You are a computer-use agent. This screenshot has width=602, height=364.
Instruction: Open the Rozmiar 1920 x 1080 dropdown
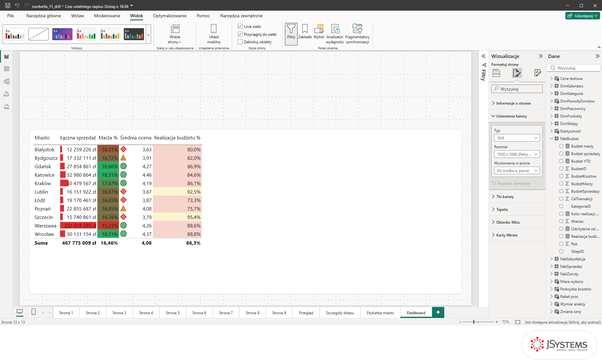coord(517,154)
